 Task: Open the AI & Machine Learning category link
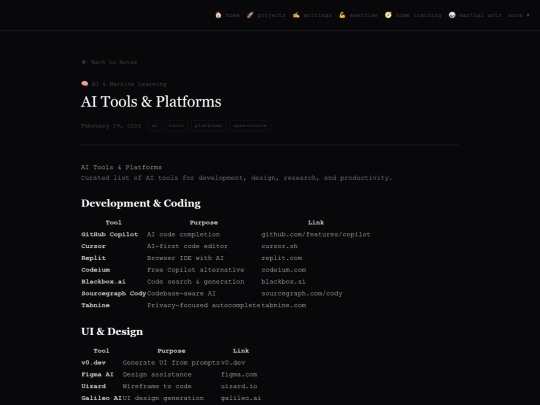[x=124, y=84]
